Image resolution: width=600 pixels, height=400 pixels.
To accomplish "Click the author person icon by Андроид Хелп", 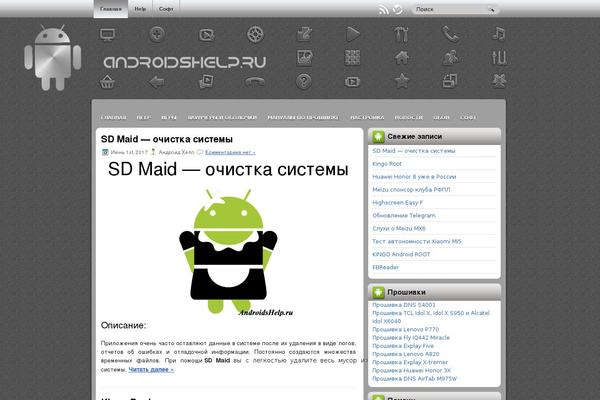I will click(153, 152).
